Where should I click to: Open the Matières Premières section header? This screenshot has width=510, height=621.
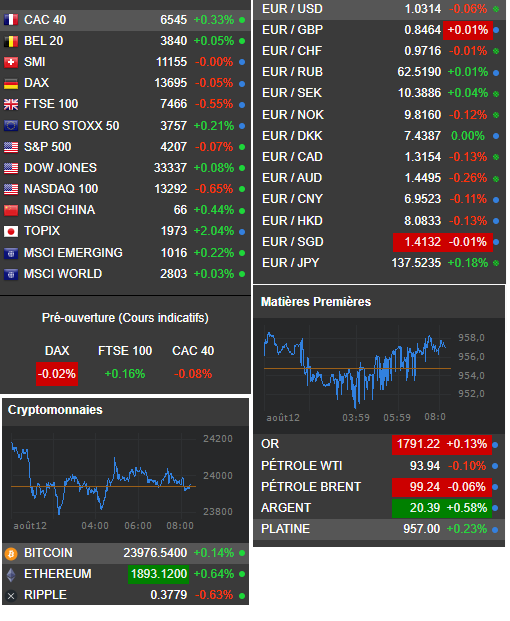[x=316, y=302]
